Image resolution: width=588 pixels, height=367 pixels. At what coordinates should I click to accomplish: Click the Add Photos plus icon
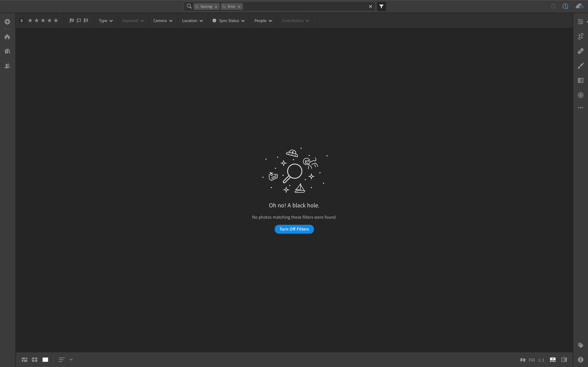[x=7, y=22]
